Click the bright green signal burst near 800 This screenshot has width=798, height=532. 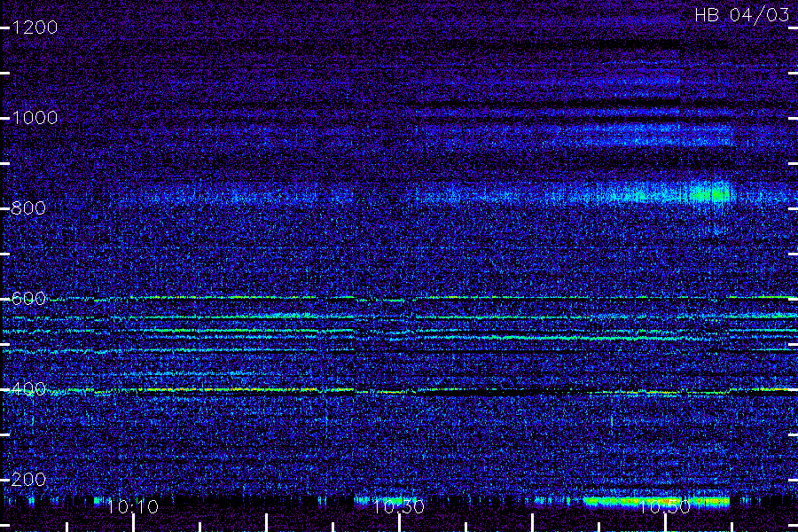[711, 194]
